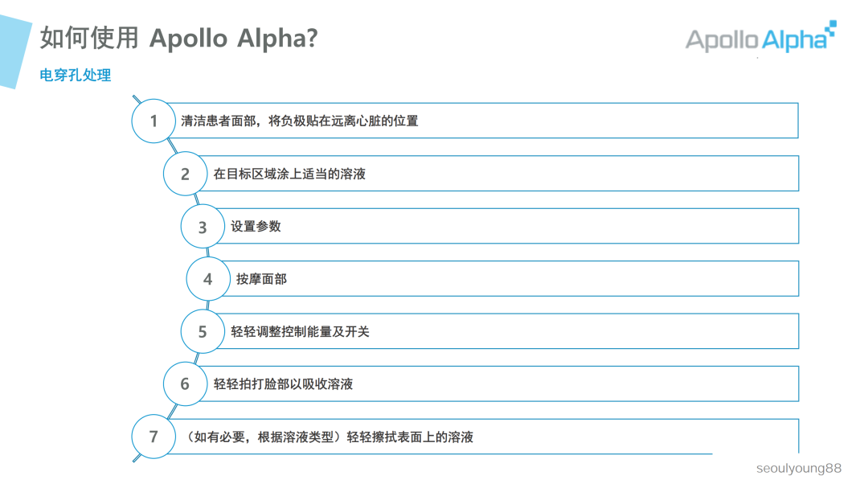This screenshot has width=868, height=488.
Task: Click the number 1 step circle
Action: point(154,121)
